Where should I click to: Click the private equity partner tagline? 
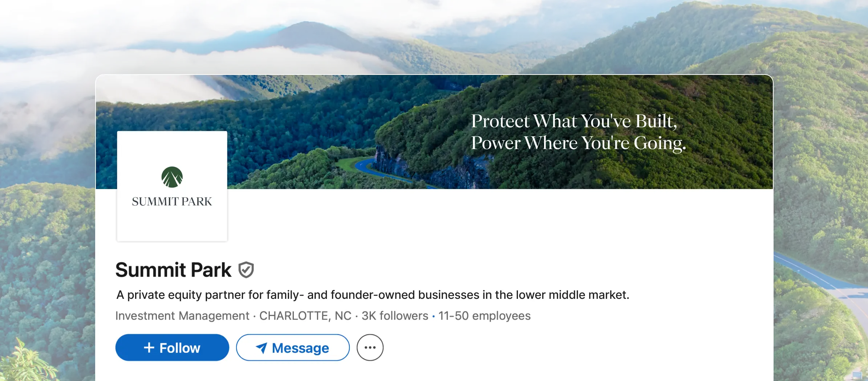click(x=373, y=295)
